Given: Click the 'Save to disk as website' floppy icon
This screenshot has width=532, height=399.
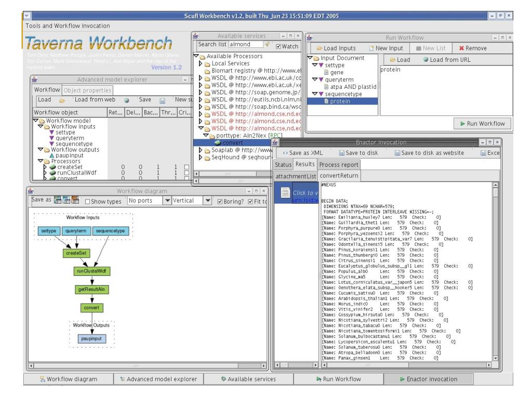Looking at the screenshot, I should 397,153.
